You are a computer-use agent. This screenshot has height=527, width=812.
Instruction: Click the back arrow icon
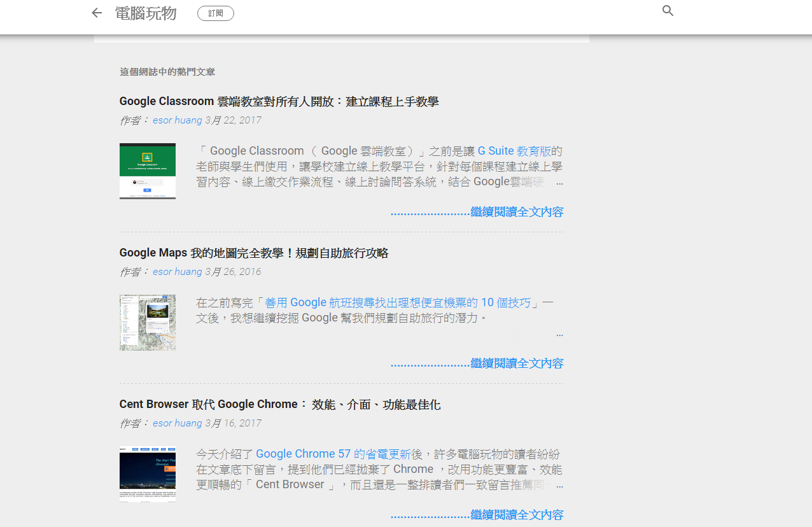tap(97, 13)
